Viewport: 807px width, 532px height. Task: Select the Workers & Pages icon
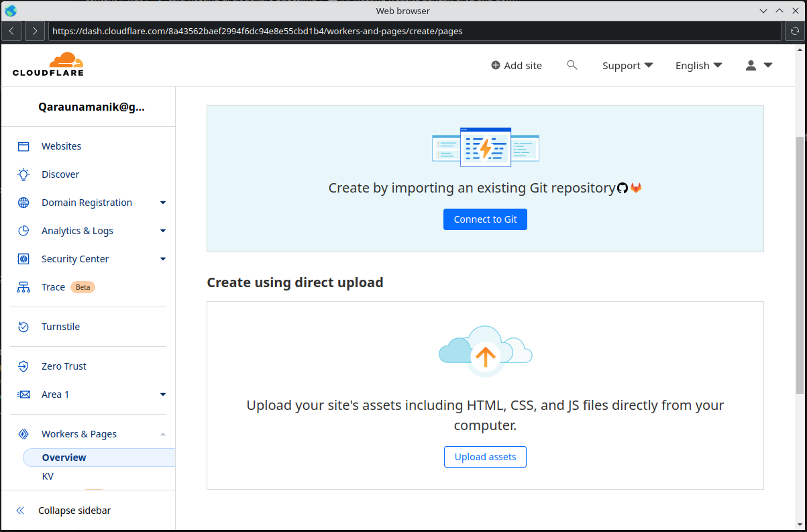pyautogui.click(x=23, y=433)
